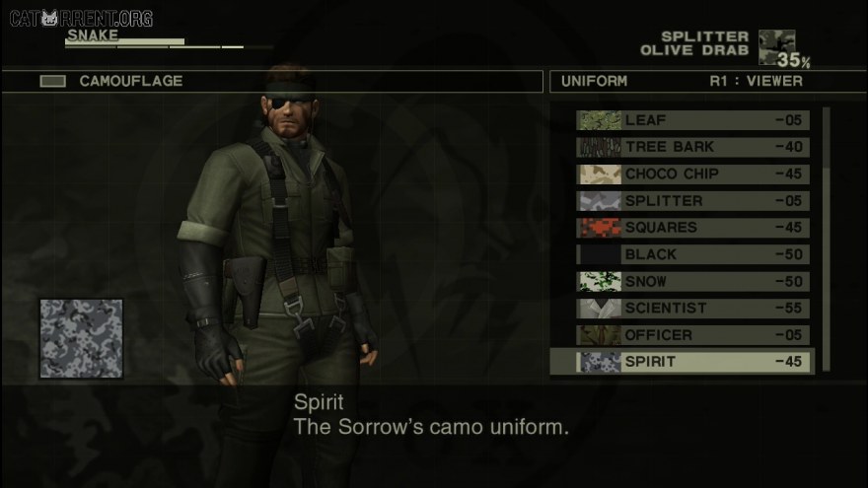Choose the BLACK uniform entry
This screenshot has width=868, height=488.
(692, 254)
